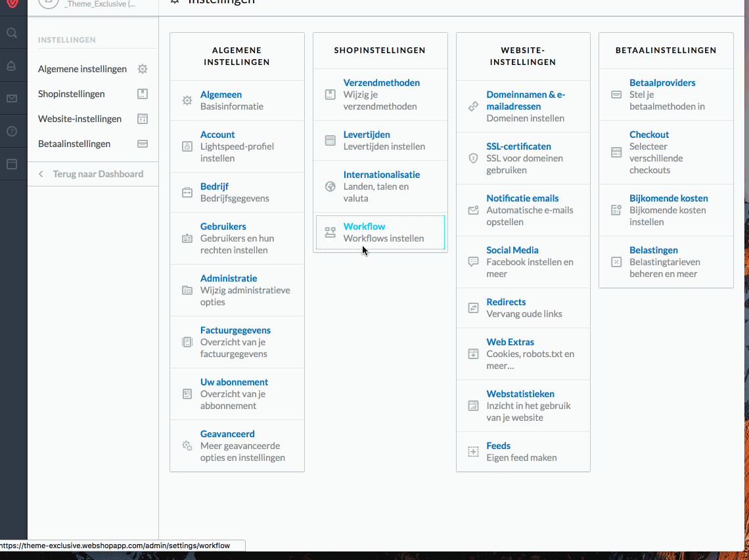
Task: Click the back chevron beside Terug naar Dashboard
Action: pos(41,174)
